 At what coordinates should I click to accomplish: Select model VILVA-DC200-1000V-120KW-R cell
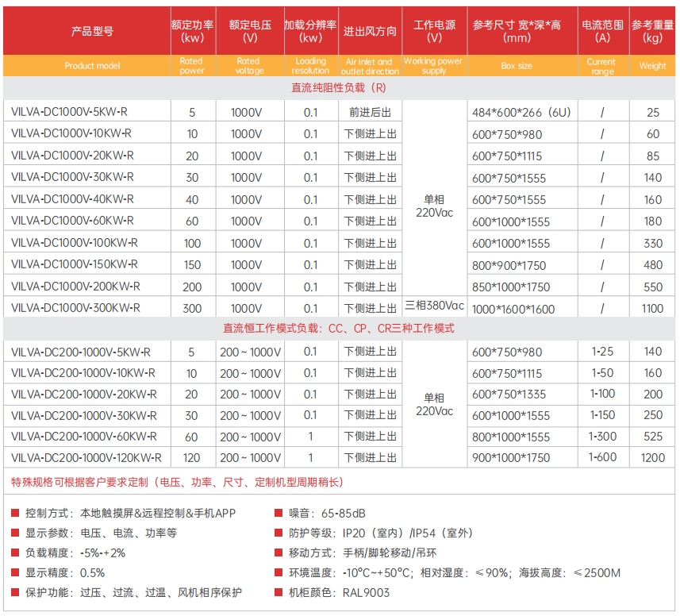(x=87, y=458)
